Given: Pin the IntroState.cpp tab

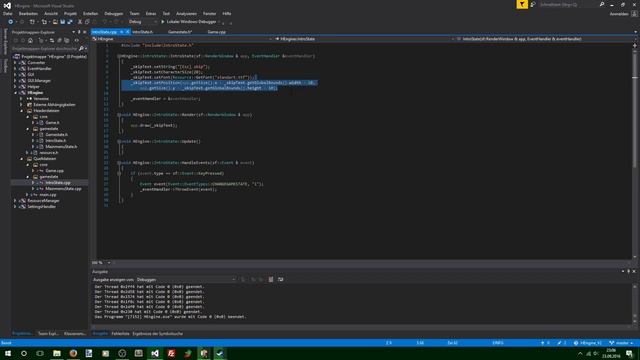Looking at the screenshot, I should pyautogui.click(x=122, y=32).
